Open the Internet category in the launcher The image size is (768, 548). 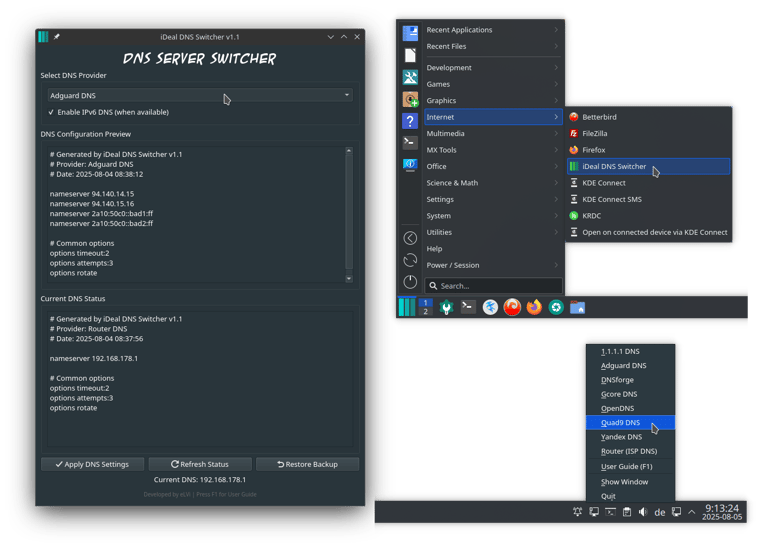tap(493, 117)
